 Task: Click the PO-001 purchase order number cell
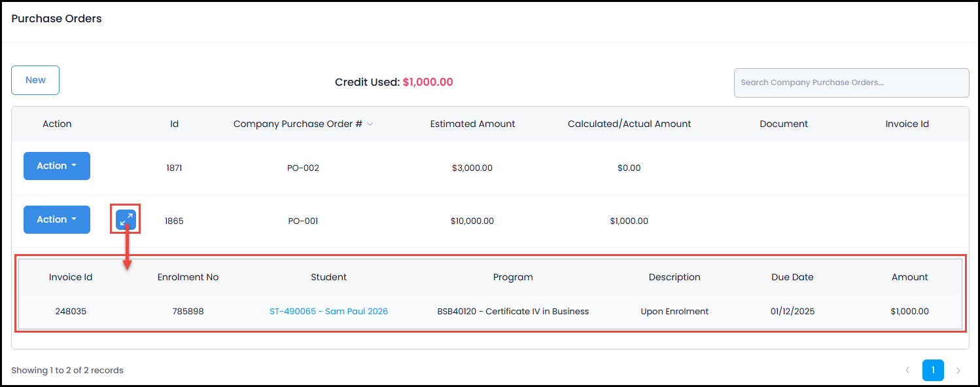pyautogui.click(x=303, y=221)
